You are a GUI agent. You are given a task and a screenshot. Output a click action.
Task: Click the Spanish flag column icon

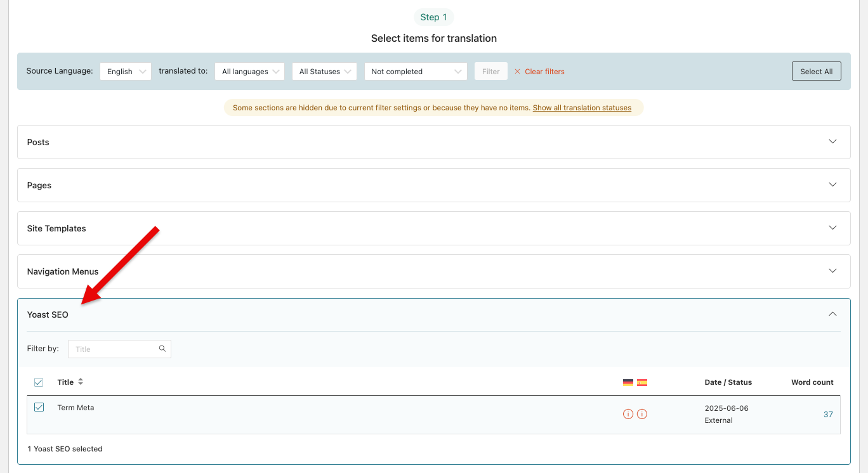(x=642, y=382)
